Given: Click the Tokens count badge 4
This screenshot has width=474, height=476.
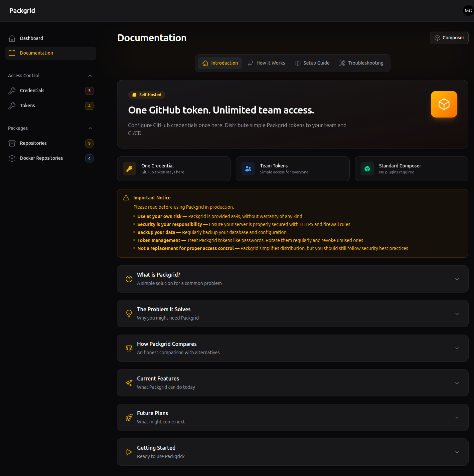Looking at the screenshot, I should (x=89, y=106).
